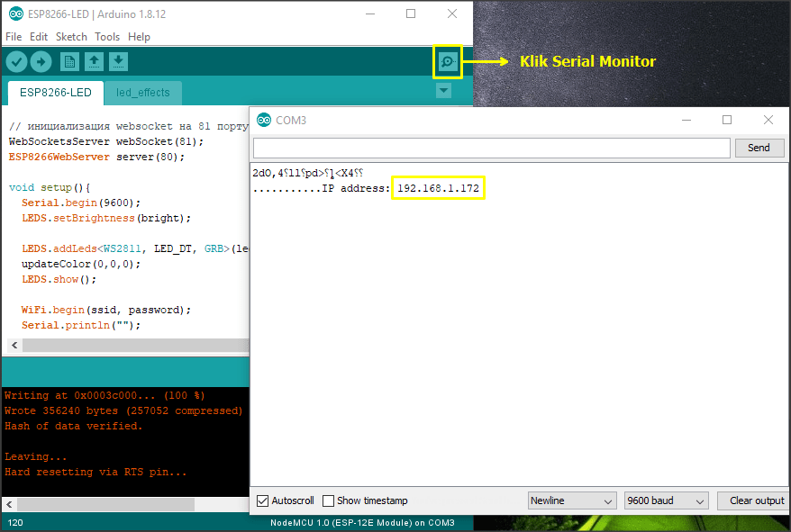Open the Serial Monitor magnifier icon
Image resolution: width=791 pixels, height=532 pixels.
[448, 62]
